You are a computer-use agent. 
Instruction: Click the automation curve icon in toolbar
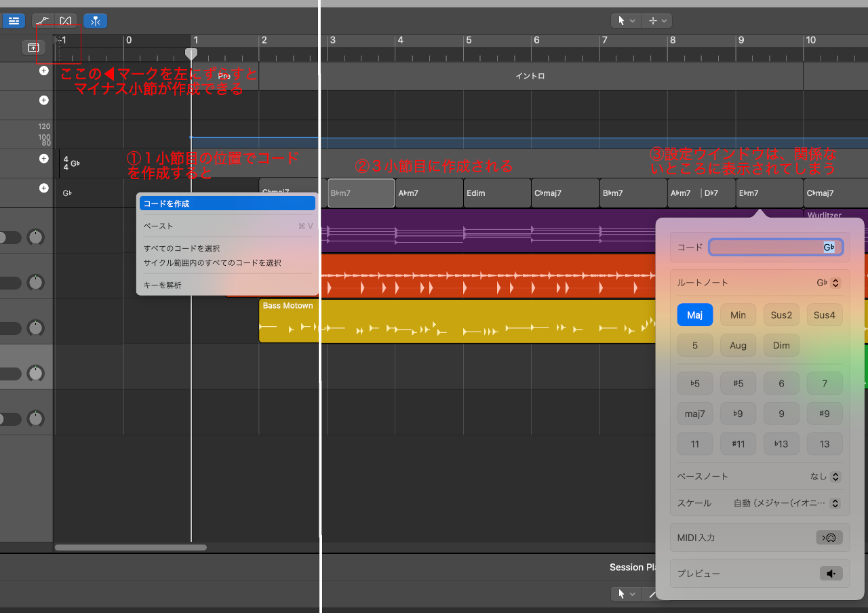[43, 21]
